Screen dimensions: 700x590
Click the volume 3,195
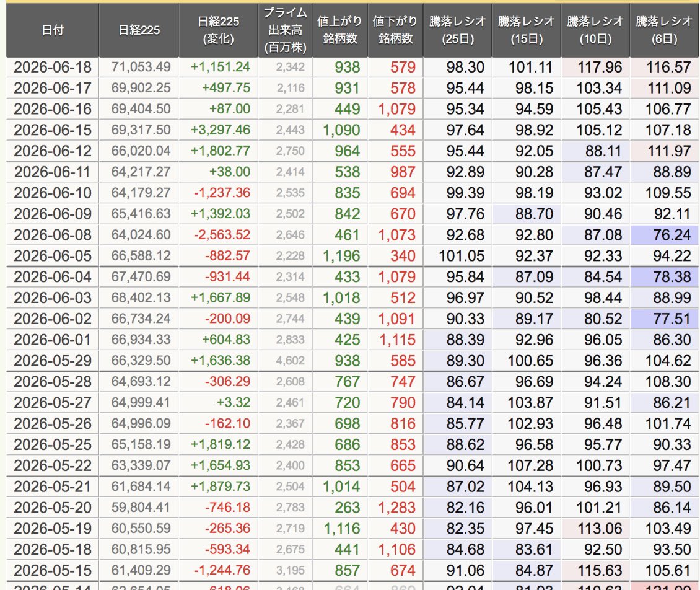pos(290,571)
